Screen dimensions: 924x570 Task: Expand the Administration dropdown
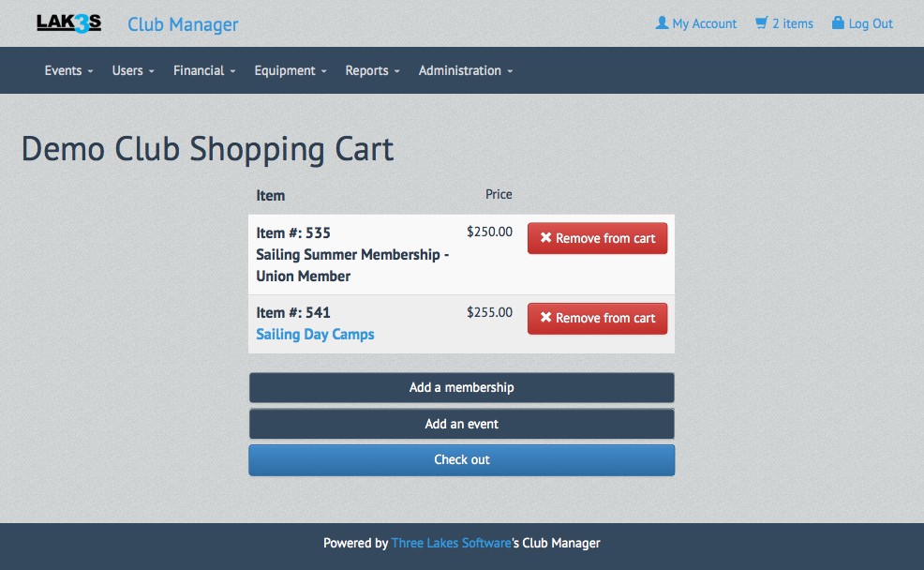pos(465,70)
